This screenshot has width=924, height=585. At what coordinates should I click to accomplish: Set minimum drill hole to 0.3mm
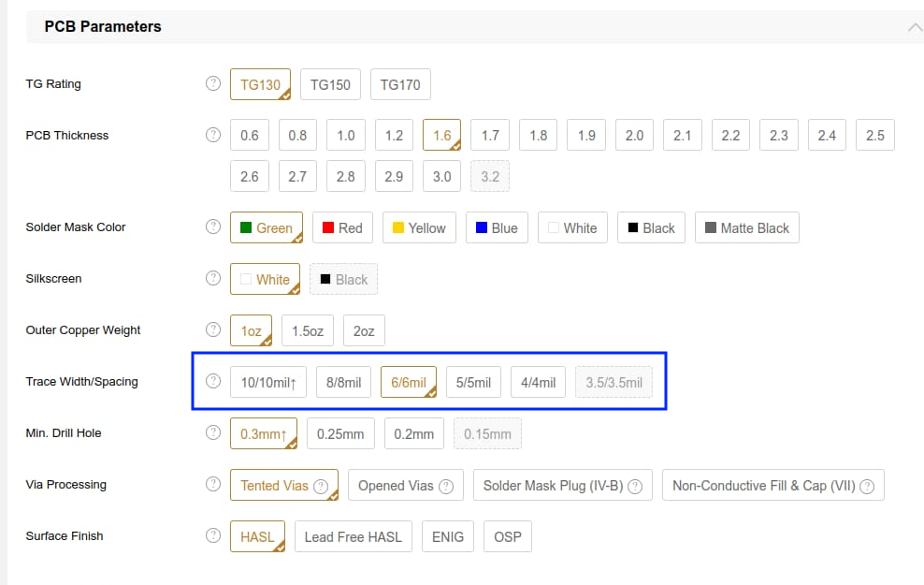pyautogui.click(x=264, y=433)
